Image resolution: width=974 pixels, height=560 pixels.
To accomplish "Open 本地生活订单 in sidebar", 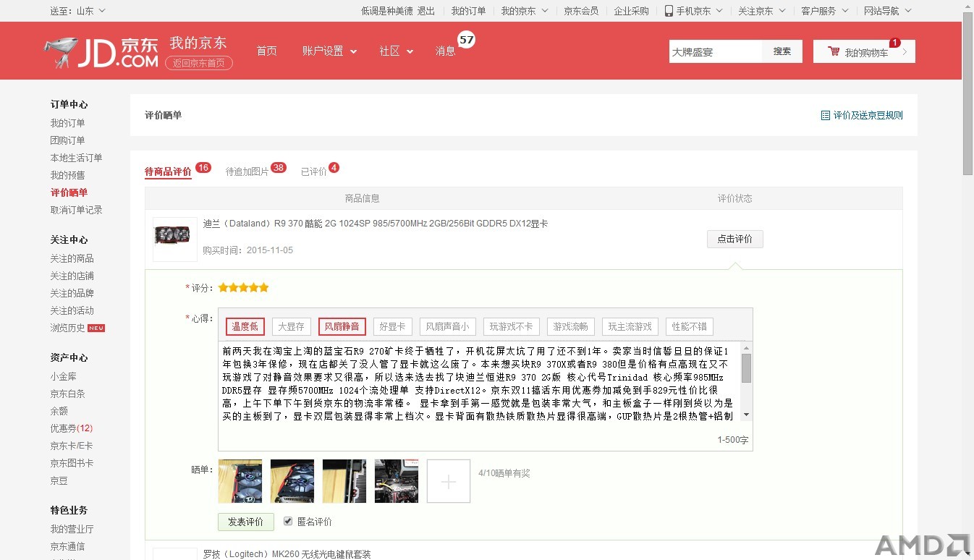I will (76, 158).
